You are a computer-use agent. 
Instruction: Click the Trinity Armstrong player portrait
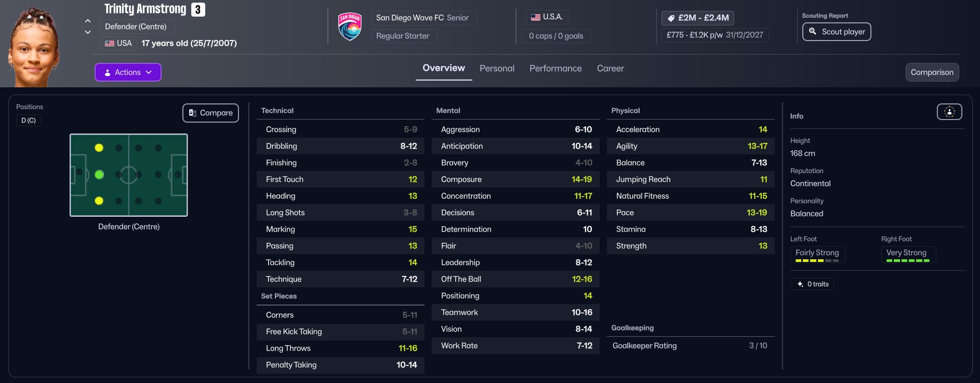(x=34, y=47)
